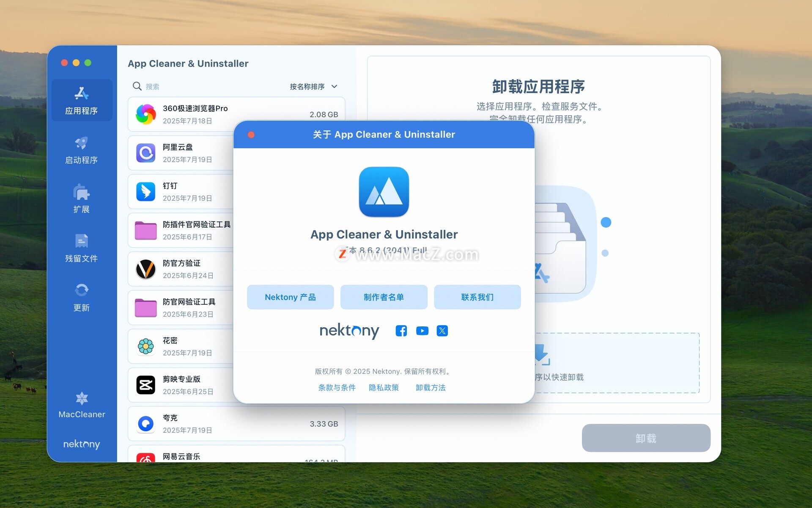This screenshot has height=508, width=812.
Task: Select the 夸克 app icon
Action: (146, 423)
